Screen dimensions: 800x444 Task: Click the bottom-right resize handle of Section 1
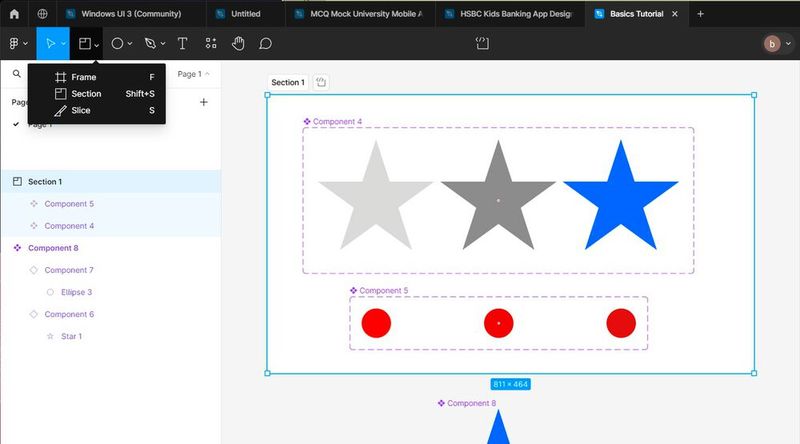click(754, 373)
